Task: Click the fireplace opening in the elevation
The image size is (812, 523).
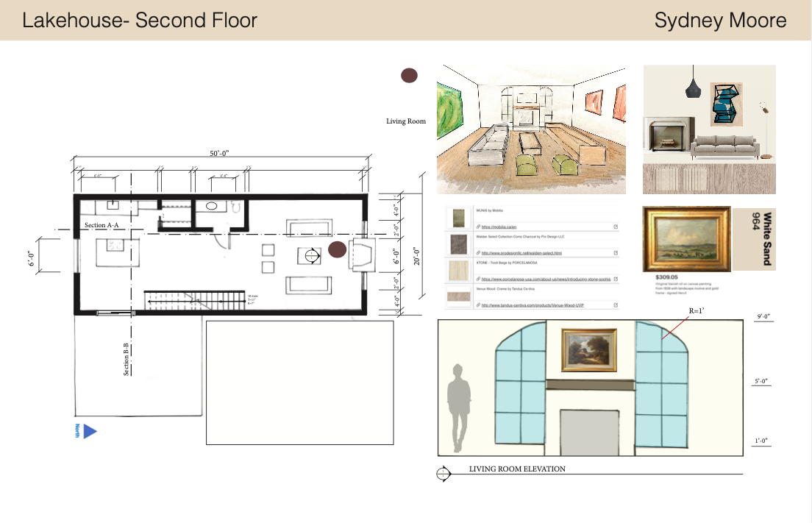Action: tap(589, 433)
